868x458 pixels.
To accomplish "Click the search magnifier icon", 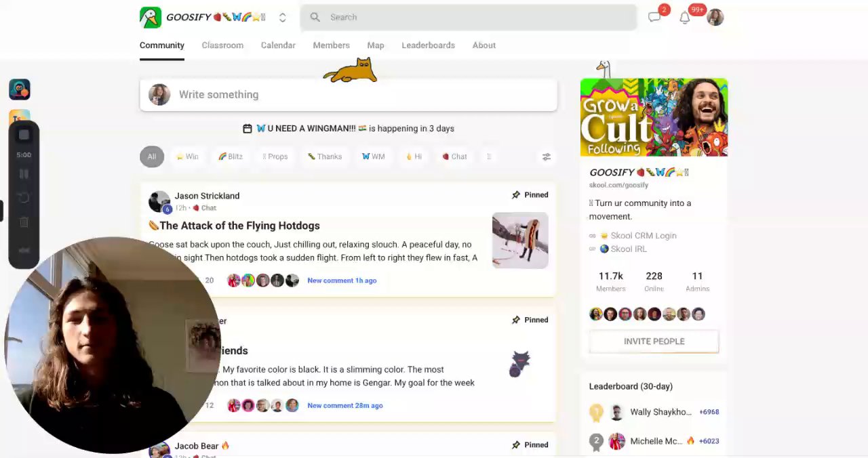I will click(x=315, y=17).
